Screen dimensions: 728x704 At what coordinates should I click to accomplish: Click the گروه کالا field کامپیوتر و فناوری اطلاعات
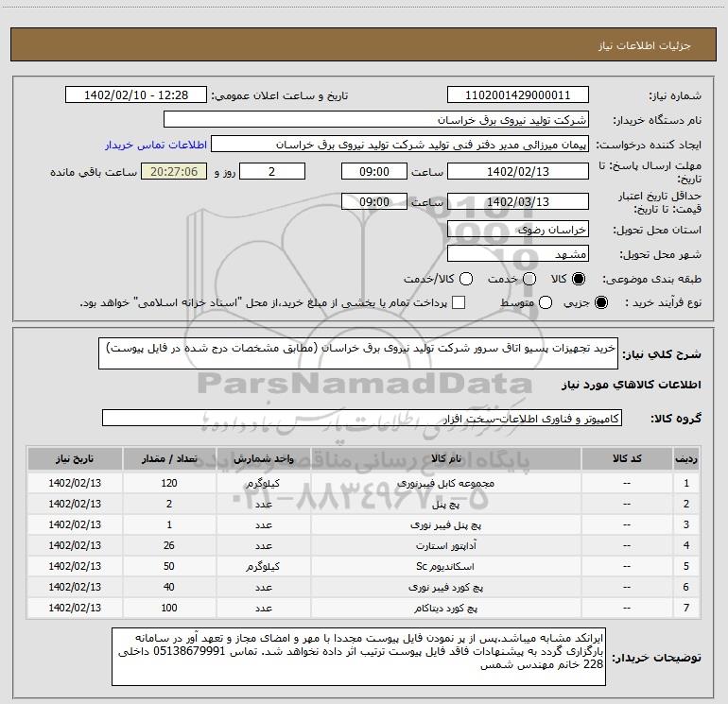362,418
